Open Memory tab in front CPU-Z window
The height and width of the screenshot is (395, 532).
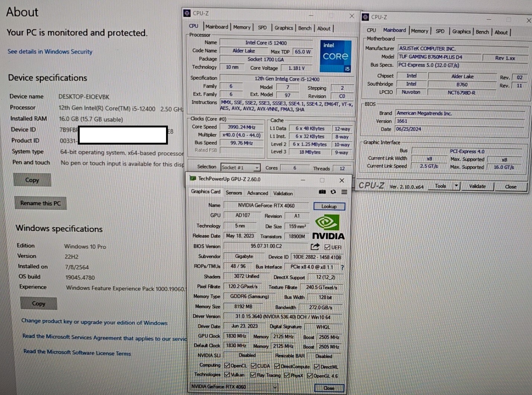pyautogui.click(x=242, y=27)
